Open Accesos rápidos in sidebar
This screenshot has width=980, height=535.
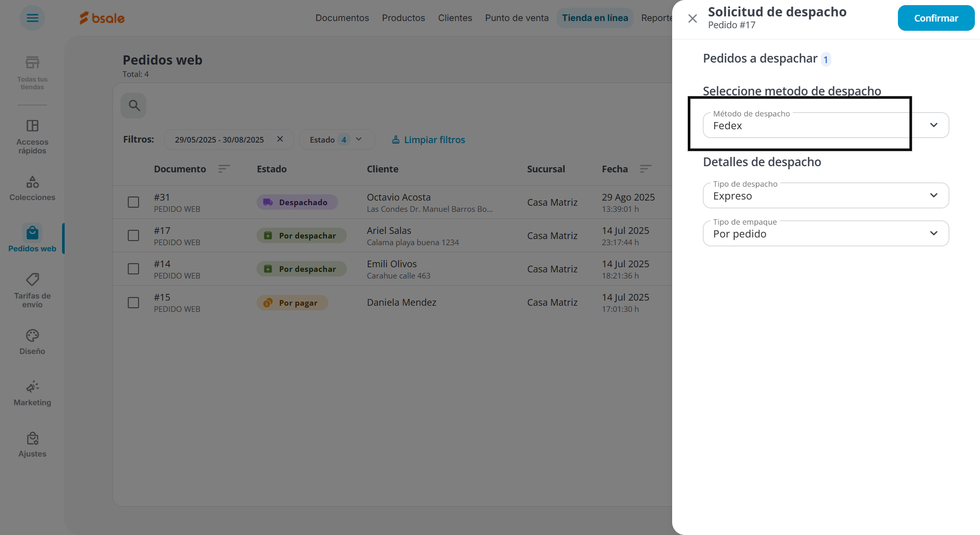(x=32, y=137)
